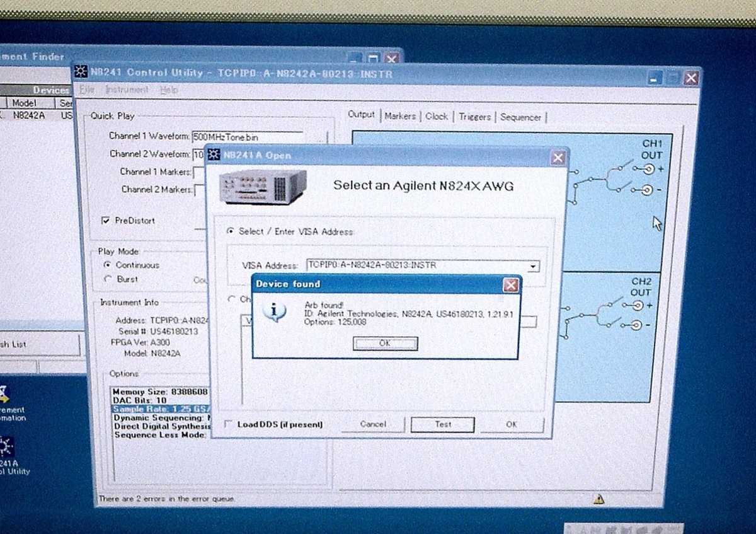The image size is (756, 534).
Task: Enable Load DDS (if present) checkbox
Action: click(228, 424)
